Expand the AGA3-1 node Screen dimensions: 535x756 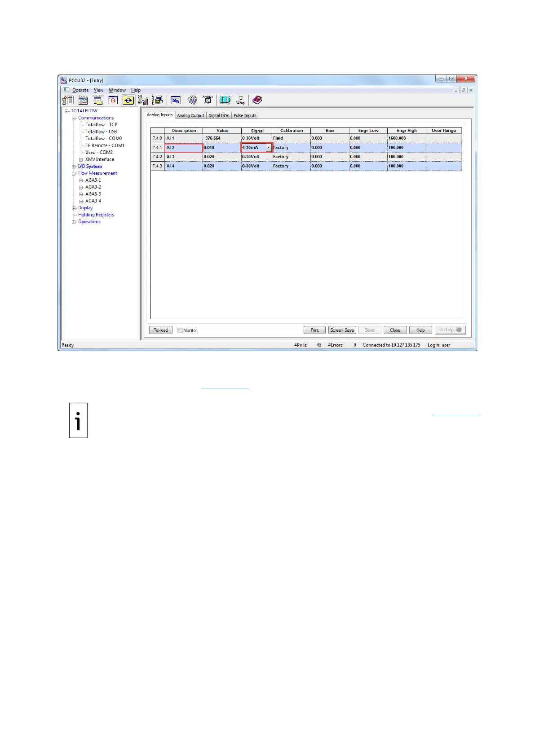(x=81, y=180)
